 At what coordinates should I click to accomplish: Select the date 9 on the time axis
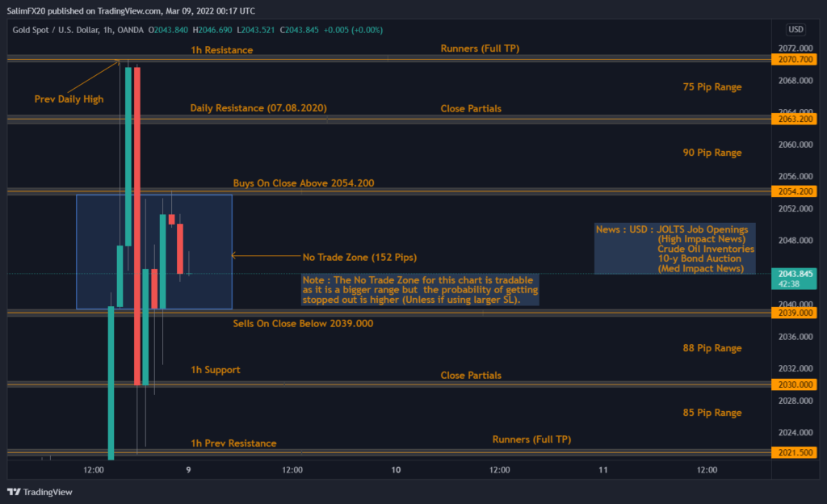pyautogui.click(x=187, y=468)
